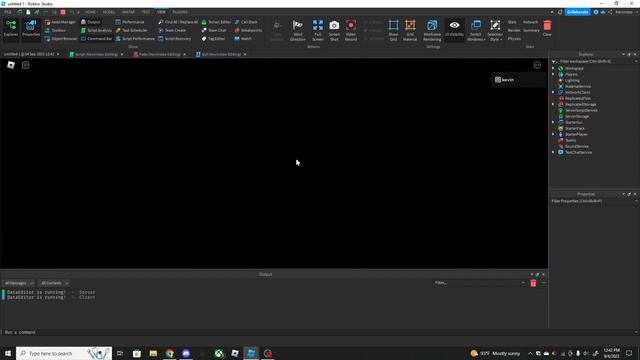Image resolution: width=640 pixels, height=360 pixels.
Task: Start Video Record
Action: tap(351, 30)
